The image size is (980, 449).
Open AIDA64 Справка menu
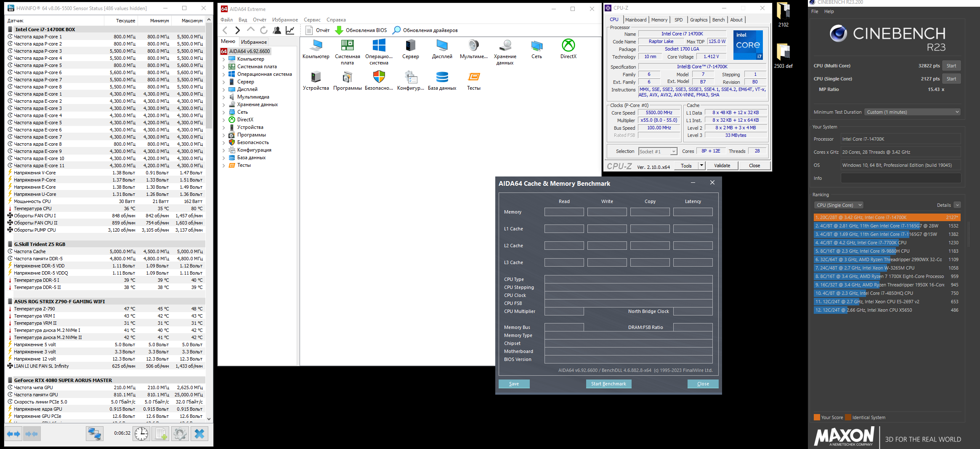click(336, 20)
